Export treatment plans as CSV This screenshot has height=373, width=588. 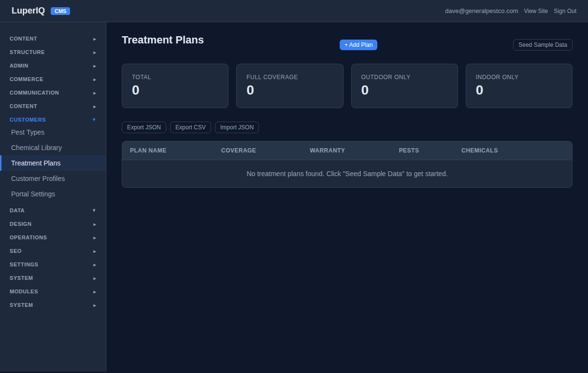[x=190, y=127]
